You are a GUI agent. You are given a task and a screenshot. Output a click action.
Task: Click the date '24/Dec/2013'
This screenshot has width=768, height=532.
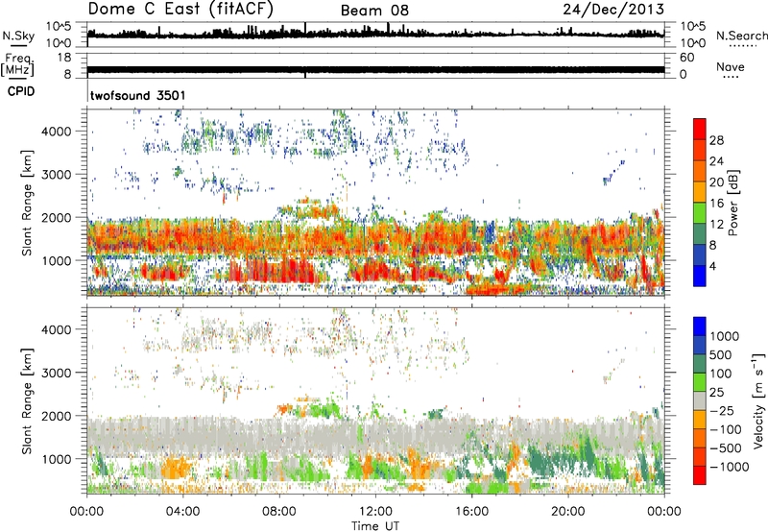[x=613, y=10]
